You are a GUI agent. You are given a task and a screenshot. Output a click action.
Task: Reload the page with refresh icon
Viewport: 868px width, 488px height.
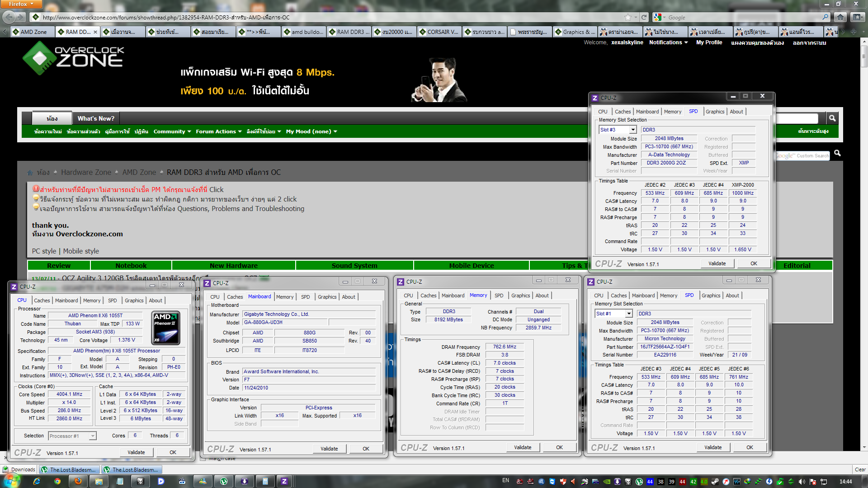[644, 17]
